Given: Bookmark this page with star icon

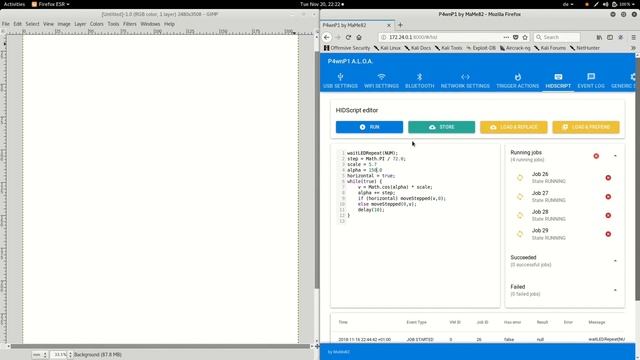Looking at the screenshot, I should pyautogui.click(x=525, y=37).
